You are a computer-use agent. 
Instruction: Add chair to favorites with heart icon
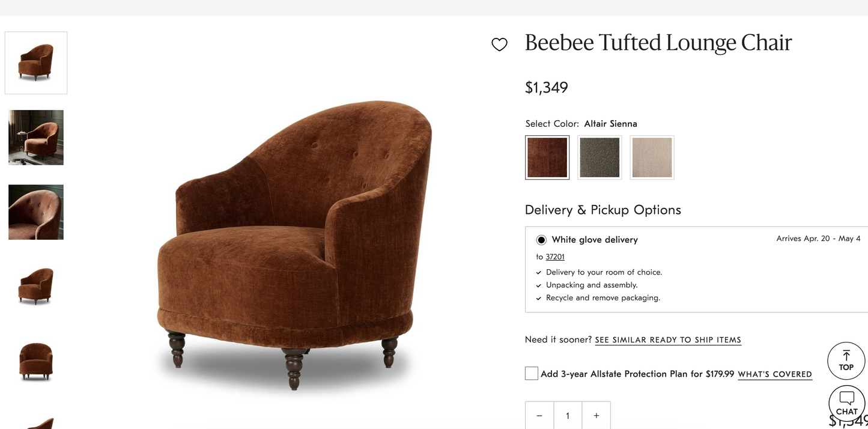(x=499, y=44)
